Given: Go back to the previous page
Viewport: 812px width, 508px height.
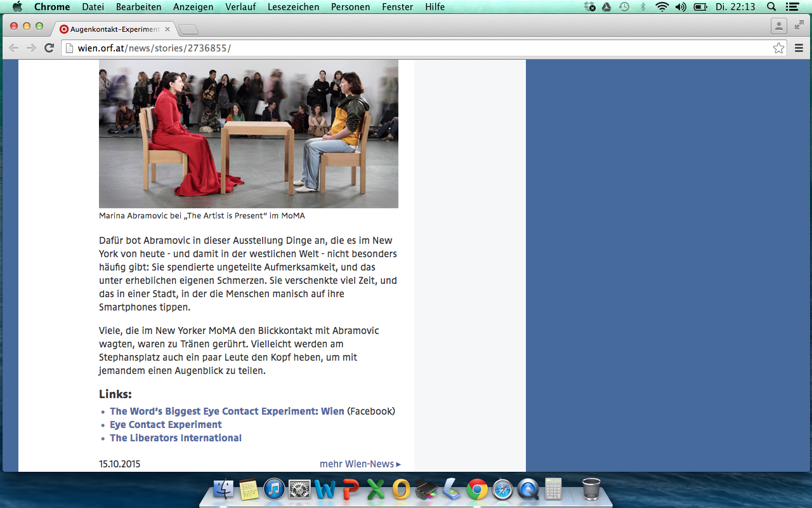Looking at the screenshot, I should 13,48.
